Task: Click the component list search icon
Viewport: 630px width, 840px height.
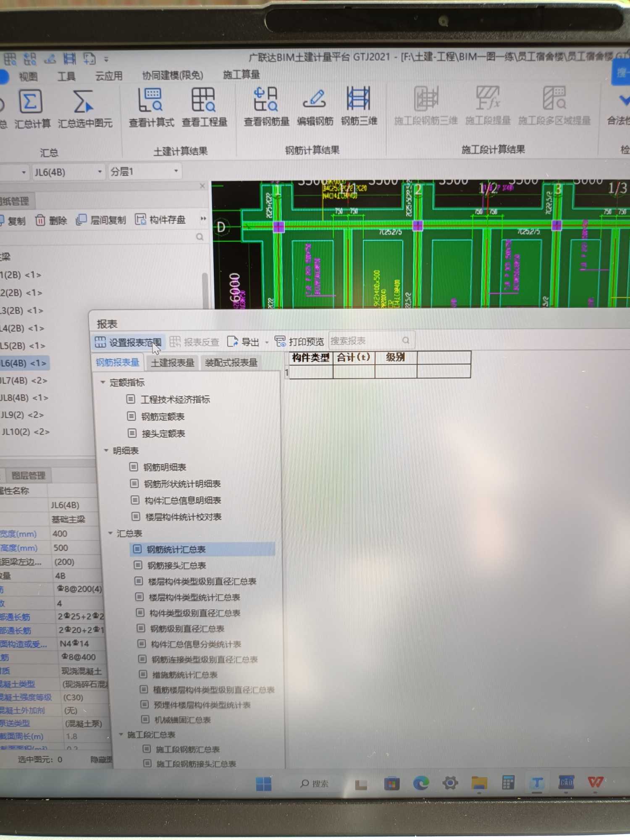Action: [x=199, y=237]
